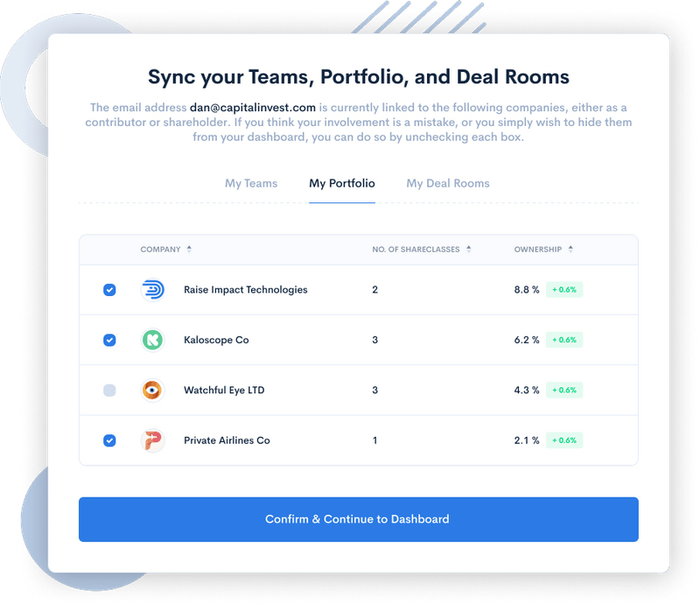Screen dimensions: 700x606
Task: Switch to the My Deal Rooms tab
Action: (448, 183)
